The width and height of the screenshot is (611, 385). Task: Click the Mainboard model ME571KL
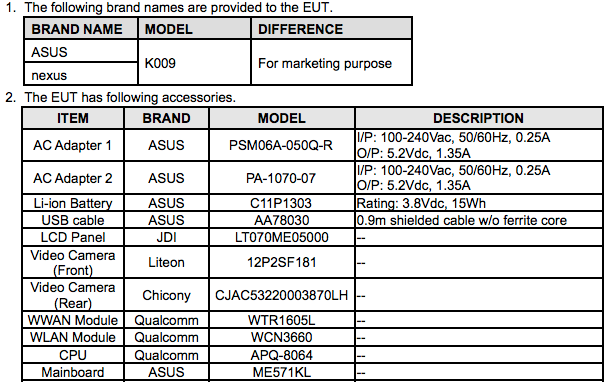281,372
